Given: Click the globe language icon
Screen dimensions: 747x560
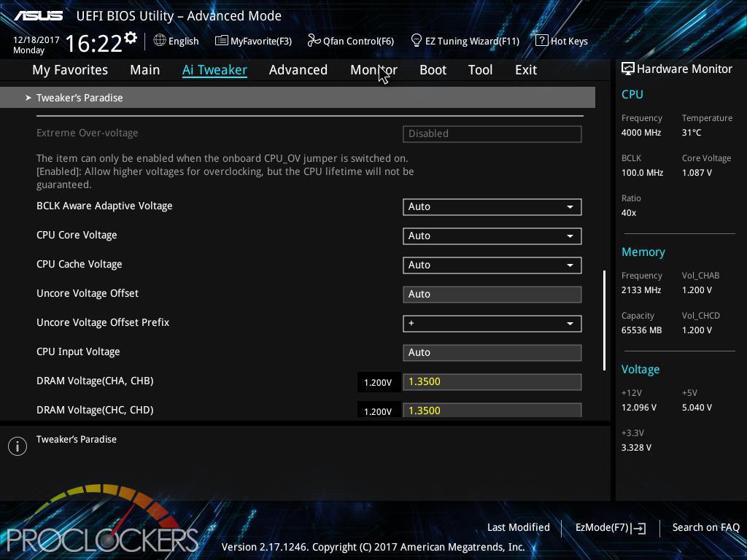Looking at the screenshot, I should [x=160, y=41].
